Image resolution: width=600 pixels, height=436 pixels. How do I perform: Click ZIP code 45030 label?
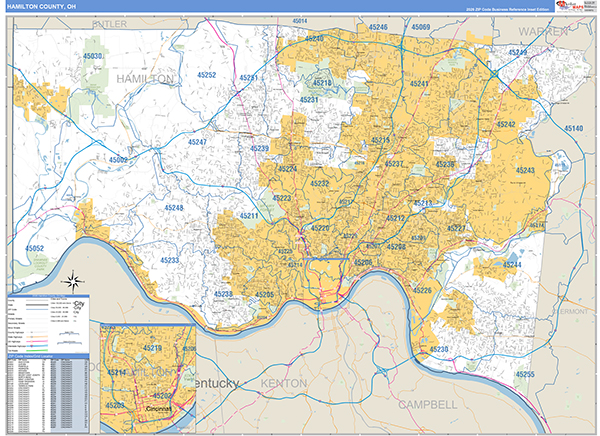(x=93, y=56)
